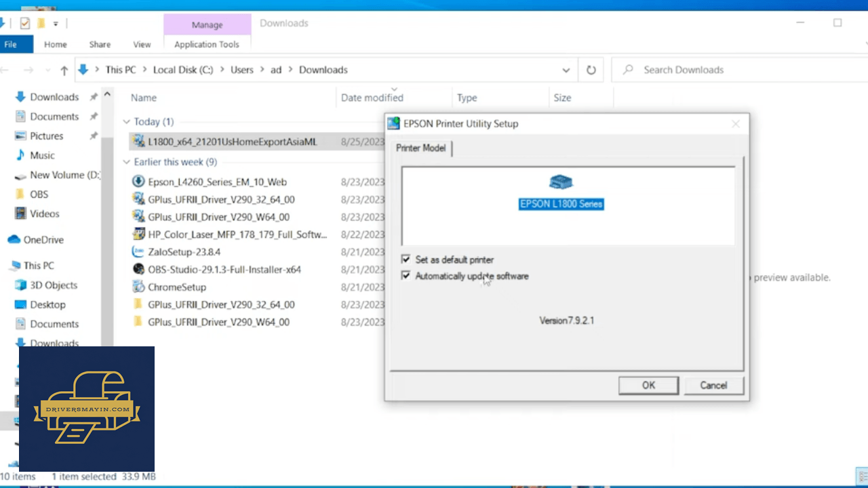Select the OBS-Studio-29.1.3-Full-Installer-x64 icon
Screen dimensions: 868x488
138,269
